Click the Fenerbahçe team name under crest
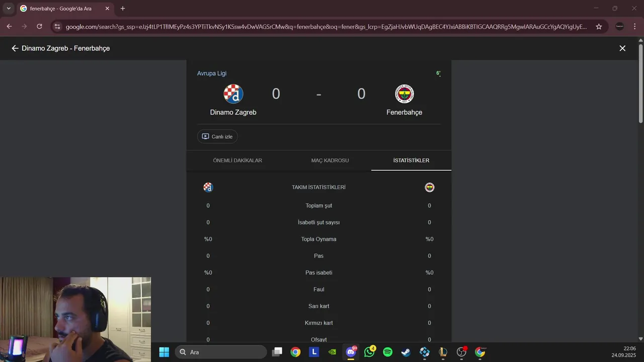The height and width of the screenshot is (362, 644). pyautogui.click(x=405, y=112)
